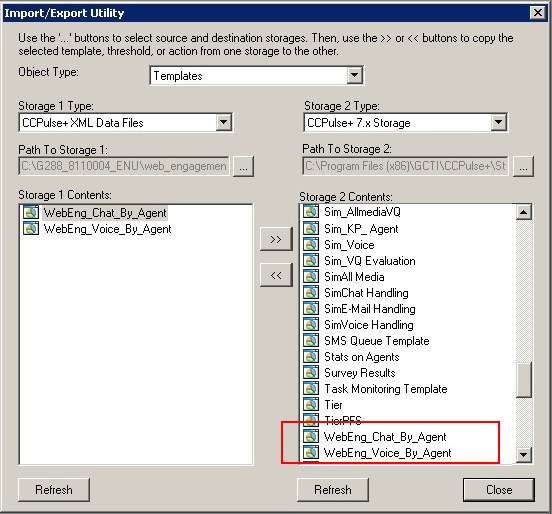Viewport: 552px width, 514px height.
Task: Expand the Storage 1 Type dropdown
Action: [x=224, y=123]
